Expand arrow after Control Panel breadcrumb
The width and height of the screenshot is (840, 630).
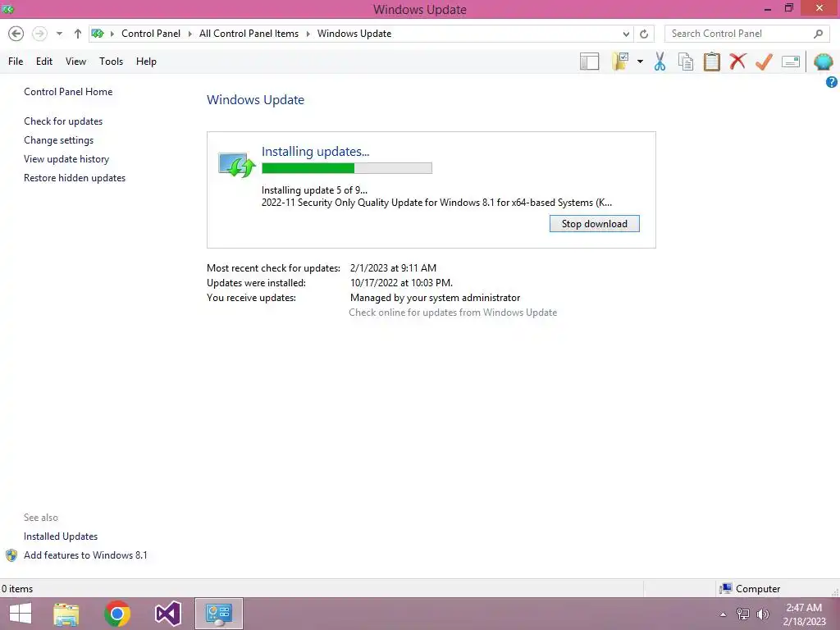tap(189, 34)
